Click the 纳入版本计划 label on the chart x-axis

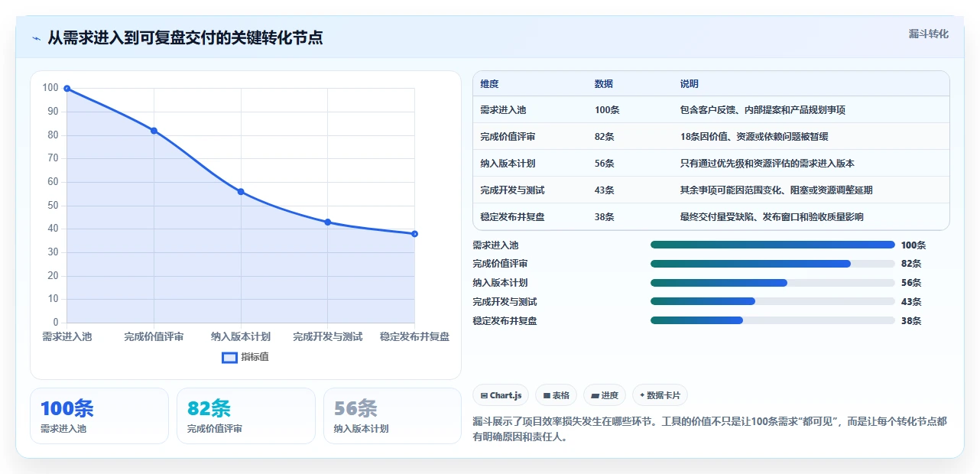click(241, 336)
